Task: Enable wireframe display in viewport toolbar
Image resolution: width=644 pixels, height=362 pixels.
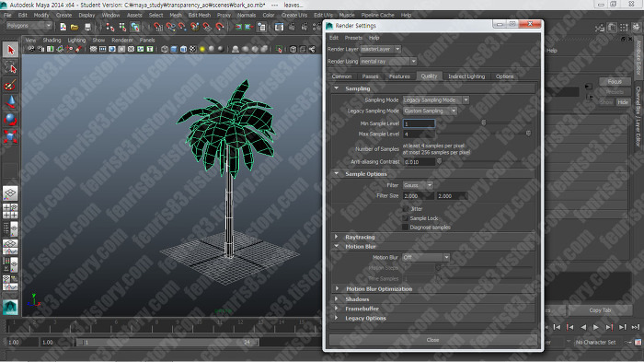Action: (x=165, y=50)
